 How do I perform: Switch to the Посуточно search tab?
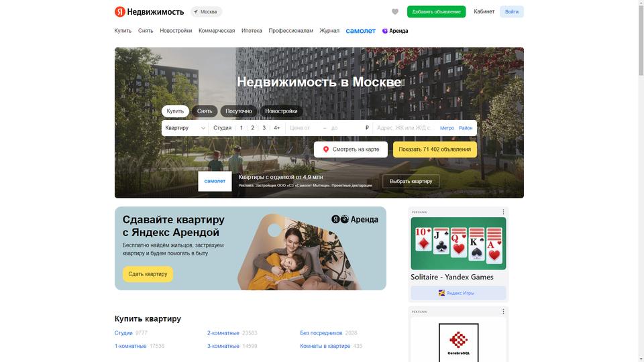pos(239,111)
